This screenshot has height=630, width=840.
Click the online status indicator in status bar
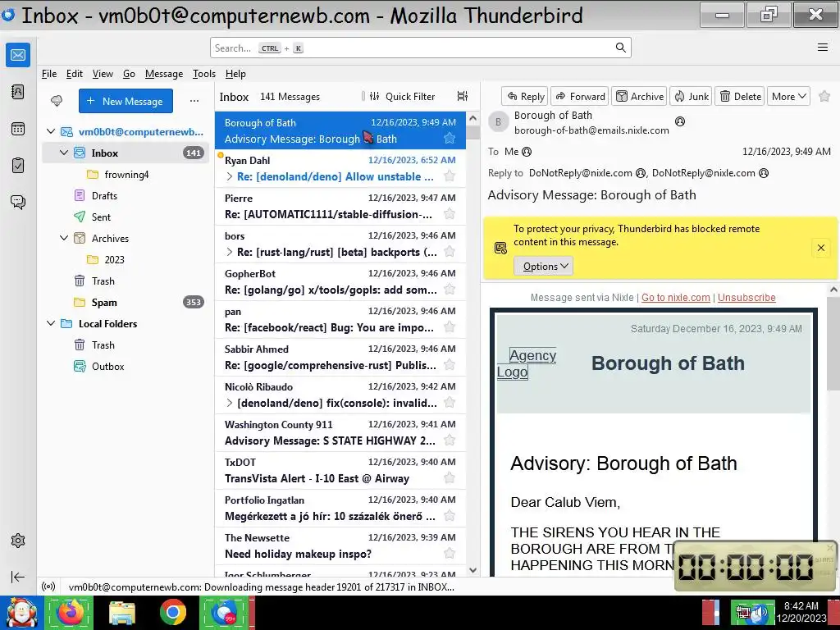tap(48, 587)
